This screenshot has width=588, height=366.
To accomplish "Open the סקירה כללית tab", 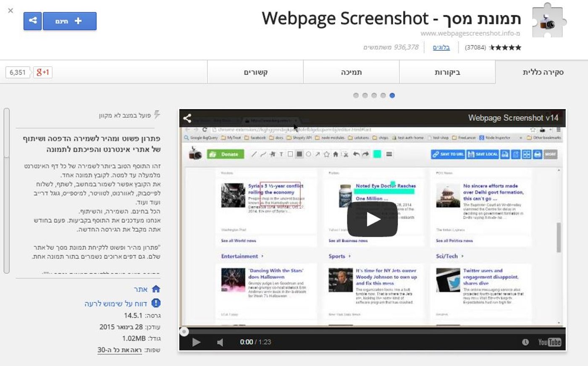I will click(x=543, y=72).
